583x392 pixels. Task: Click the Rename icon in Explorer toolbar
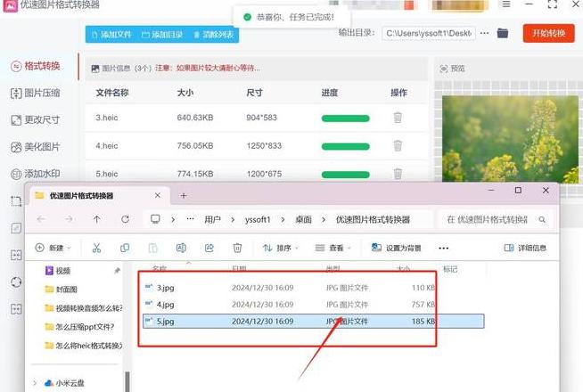pyautogui.click(x=181, y=248)
